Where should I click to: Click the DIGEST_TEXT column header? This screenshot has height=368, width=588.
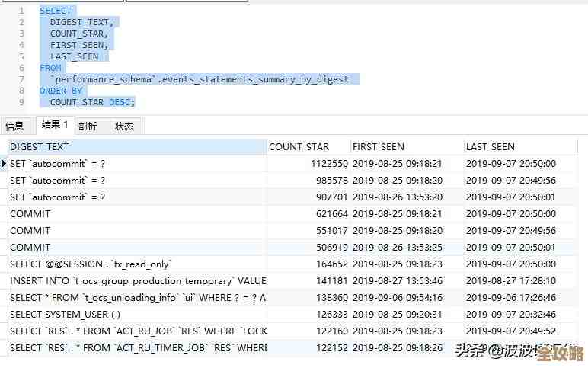click(39, 147)
